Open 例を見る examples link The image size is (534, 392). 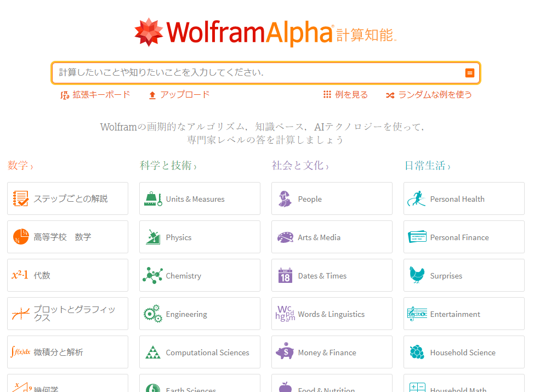345,95
